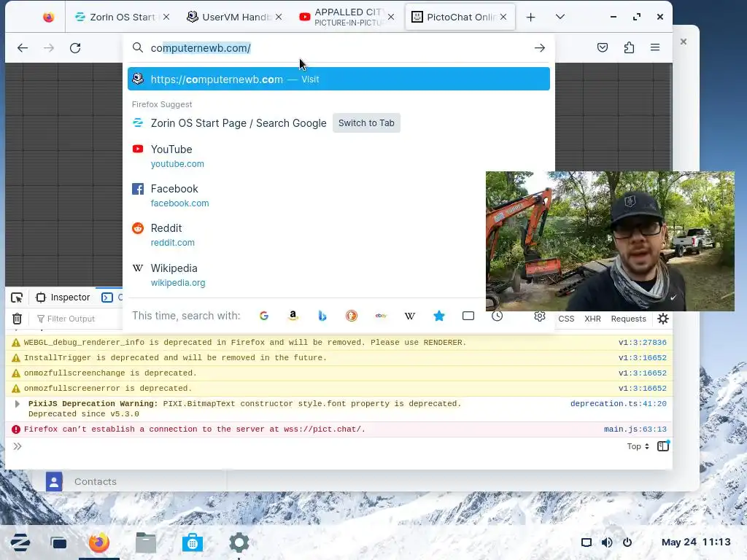The width and height of the screenshot is (747, 560).
Task: Close the PictoChat Online tab
Action: point(503,17)
